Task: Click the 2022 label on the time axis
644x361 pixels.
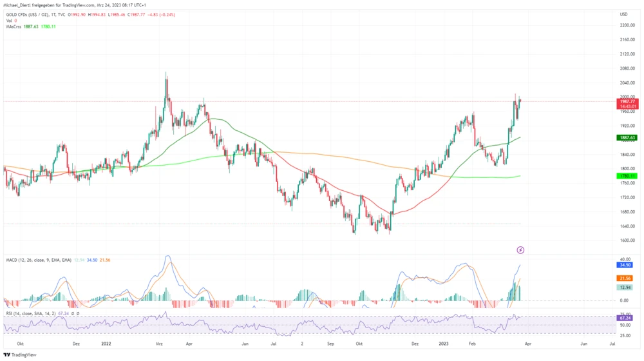Action: tap(107, 345)
